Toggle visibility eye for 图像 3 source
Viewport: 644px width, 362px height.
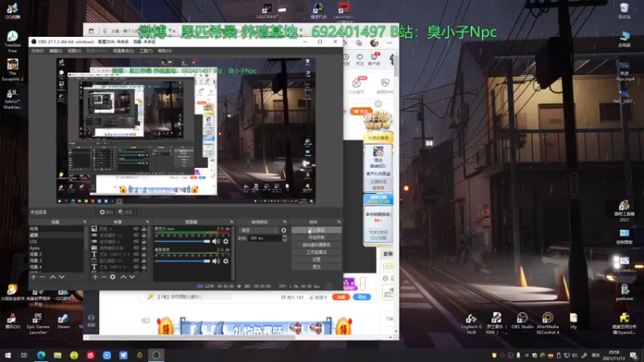pyautogui.click(x=136, y=228)
